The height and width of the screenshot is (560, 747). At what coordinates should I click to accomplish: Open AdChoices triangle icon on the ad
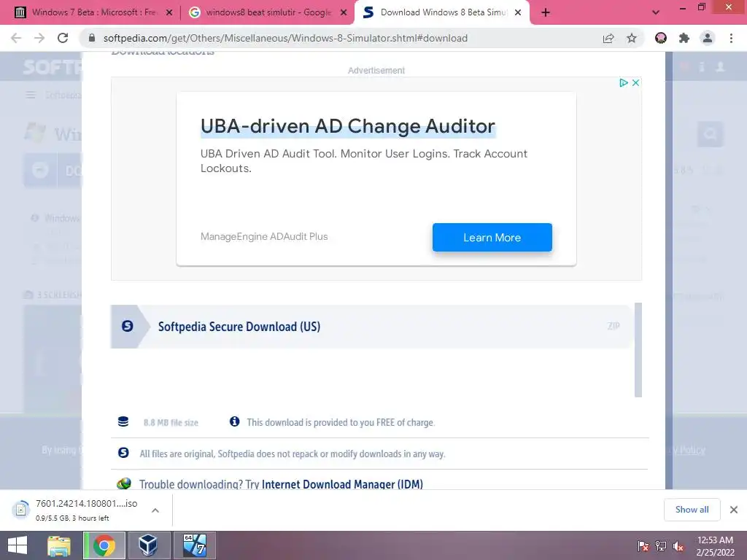pyautogui.click(x=623, y=83)
